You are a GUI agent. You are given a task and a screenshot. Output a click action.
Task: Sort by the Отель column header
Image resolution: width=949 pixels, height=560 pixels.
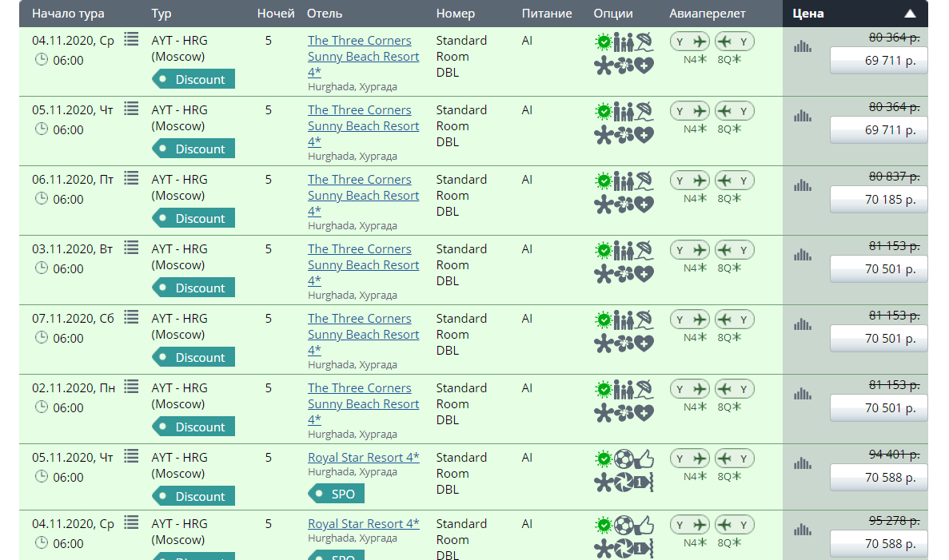click(325, 14)
